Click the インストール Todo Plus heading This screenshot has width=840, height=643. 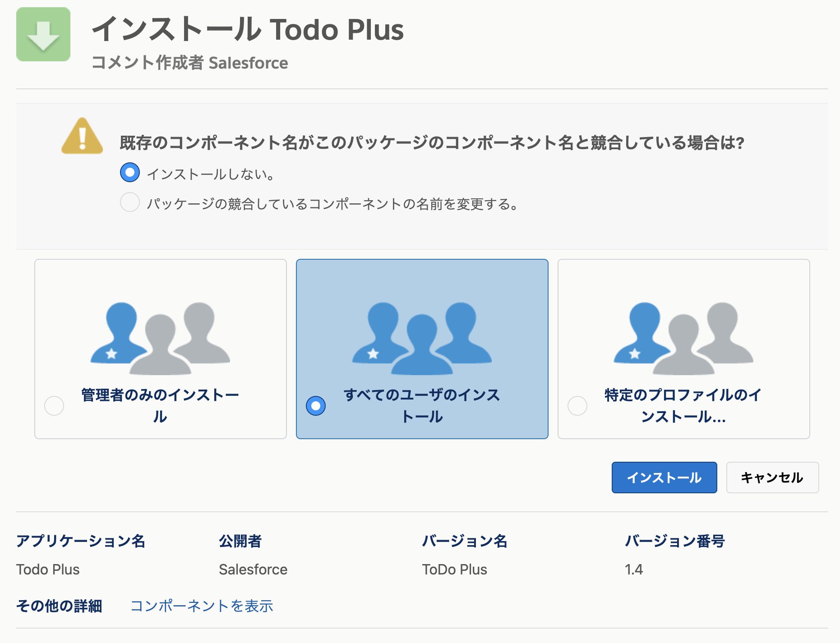click(x=248, y=29)
